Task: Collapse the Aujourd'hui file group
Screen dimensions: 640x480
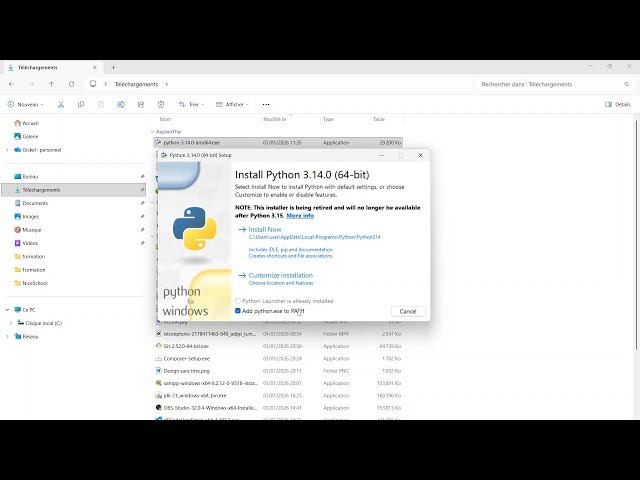Action: point(152,132)
